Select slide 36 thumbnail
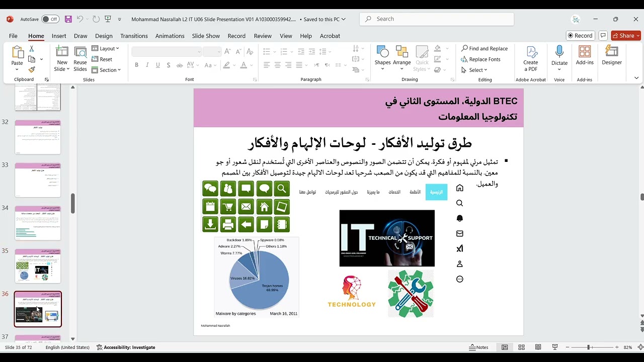This screenshot has height=362, width=644. pyautogui.click(x=38, y=309)
